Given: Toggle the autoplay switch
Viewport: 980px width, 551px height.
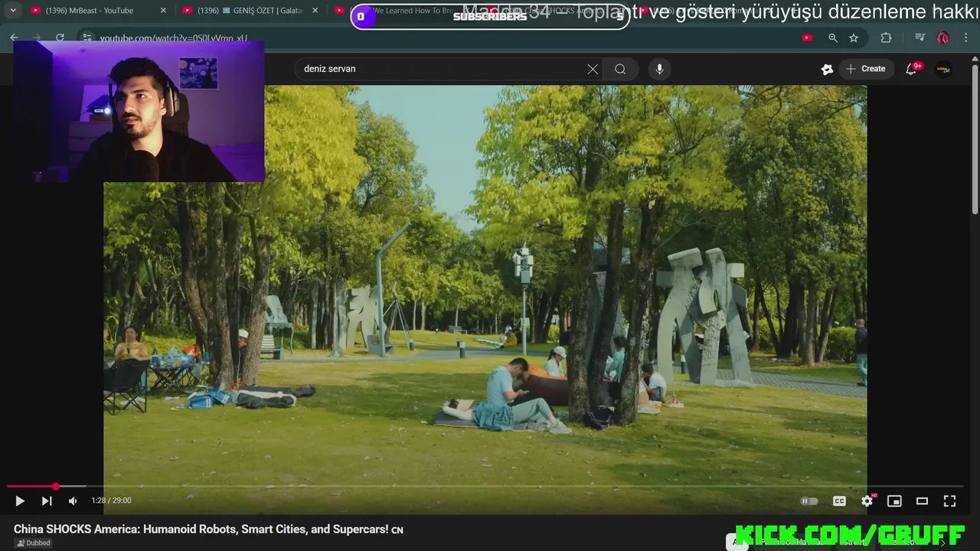Looking at the screenshot, I should [x=809, y=500].
